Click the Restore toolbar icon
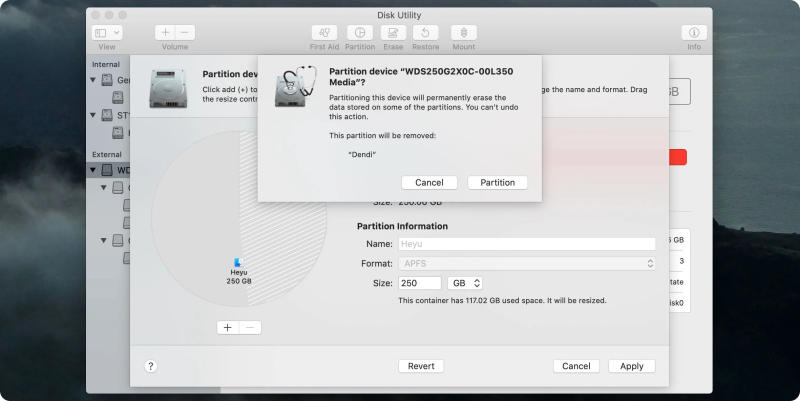800x401 pixels. [x=426, y=33]
